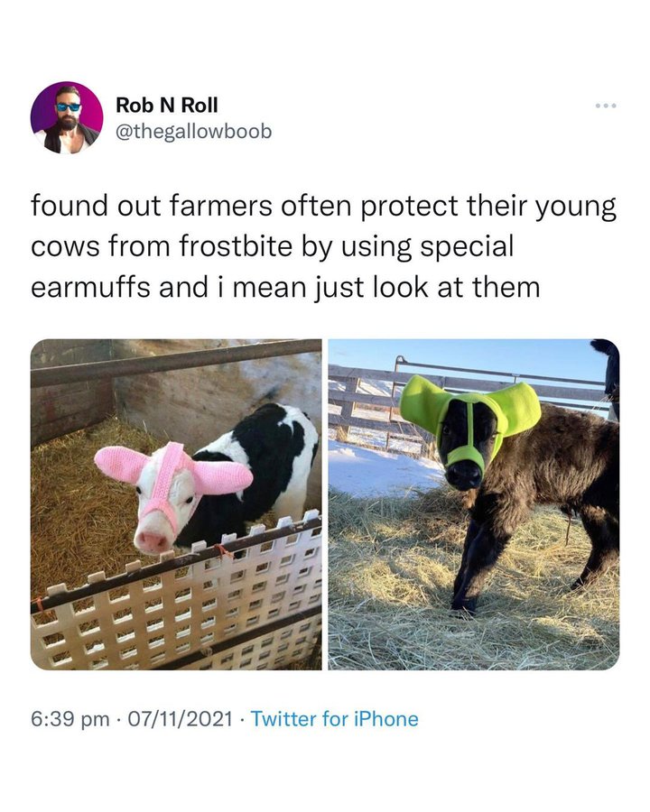Open Rob N Roll's profile avatar

[x=67, y=117]
